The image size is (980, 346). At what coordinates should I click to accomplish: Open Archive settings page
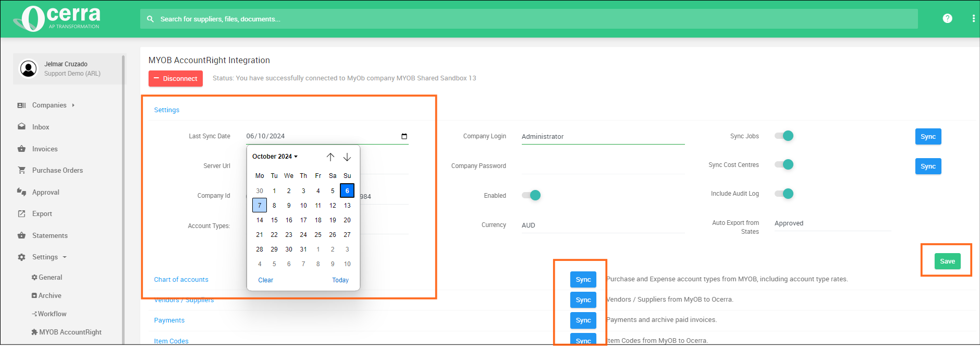click(47, 296)
